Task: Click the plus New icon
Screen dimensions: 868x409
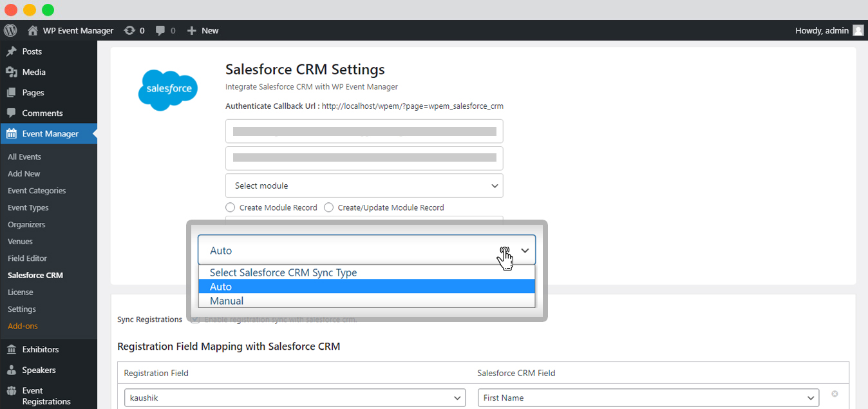Action: pos(191,30)
